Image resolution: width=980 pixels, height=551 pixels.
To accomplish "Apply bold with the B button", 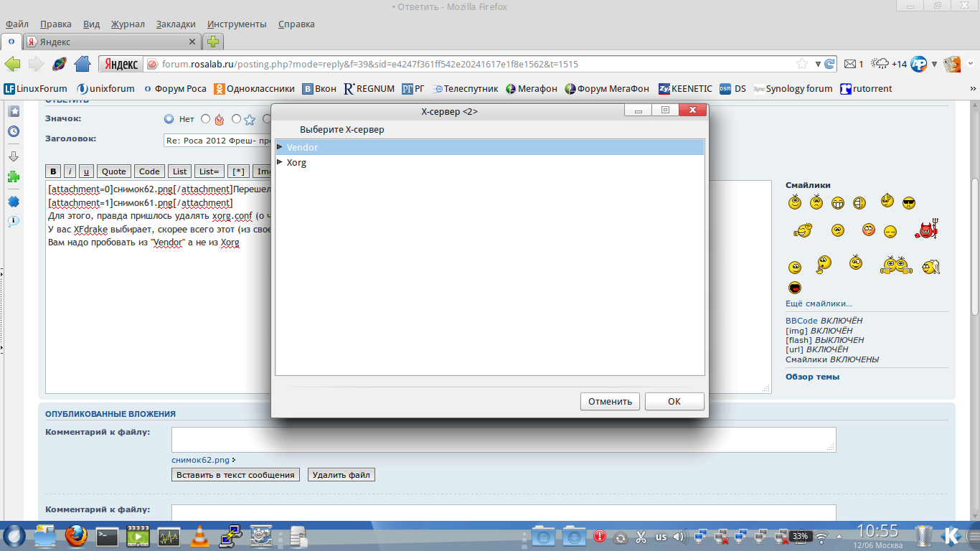I will click(53, 171).
